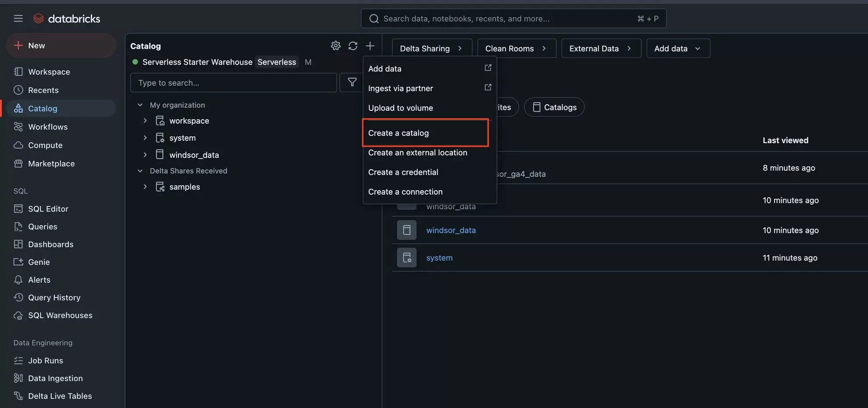Open Data Ingestion page
868x408 pixels.
[x=55, y=378]
